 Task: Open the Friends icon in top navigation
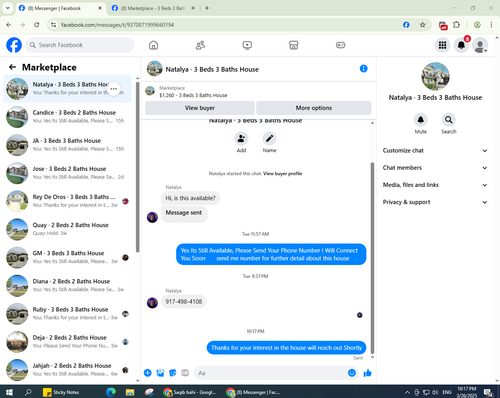[x=200, y=45]
